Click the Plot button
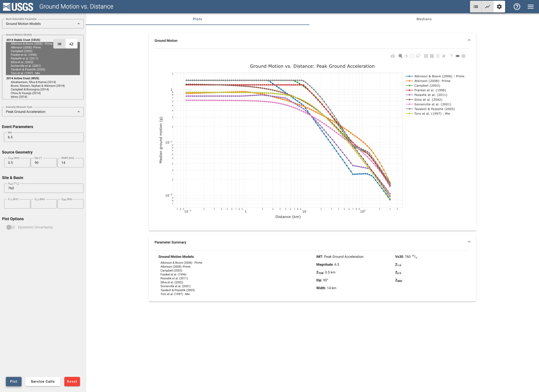The width and height of the screenshot is (539, 392). click(14, 382)
